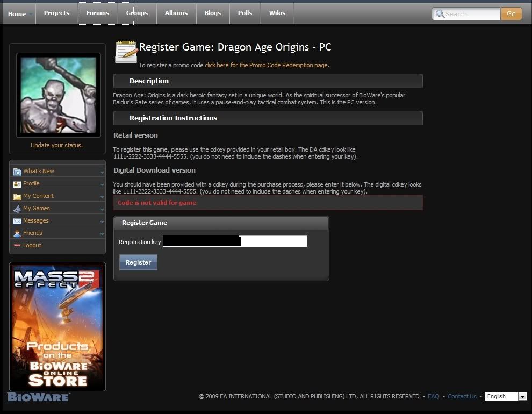The image size is (532, 414).
Task: Click the Profile sidebar icon
Action: (x=17, y=184)
